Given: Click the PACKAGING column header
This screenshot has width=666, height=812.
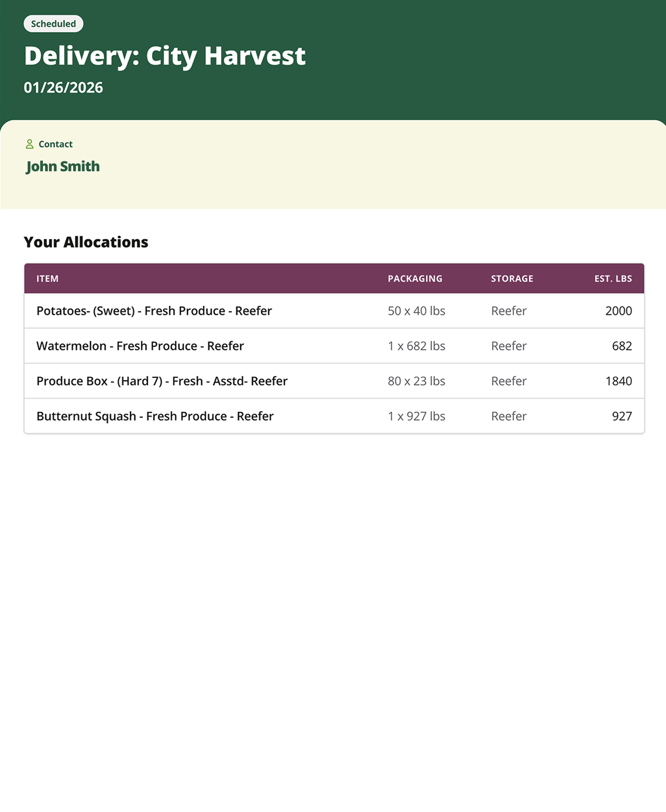Looking at the screenshot, I should [415, 279].
